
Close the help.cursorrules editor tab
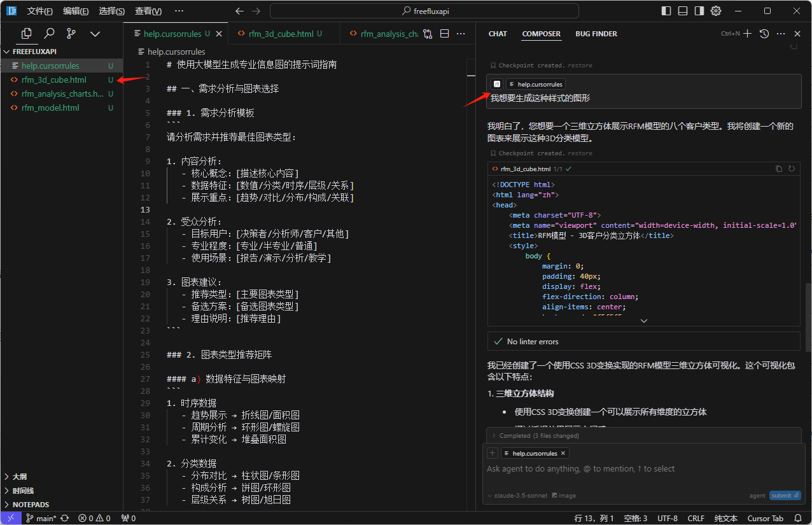click(x=219, y=34)
